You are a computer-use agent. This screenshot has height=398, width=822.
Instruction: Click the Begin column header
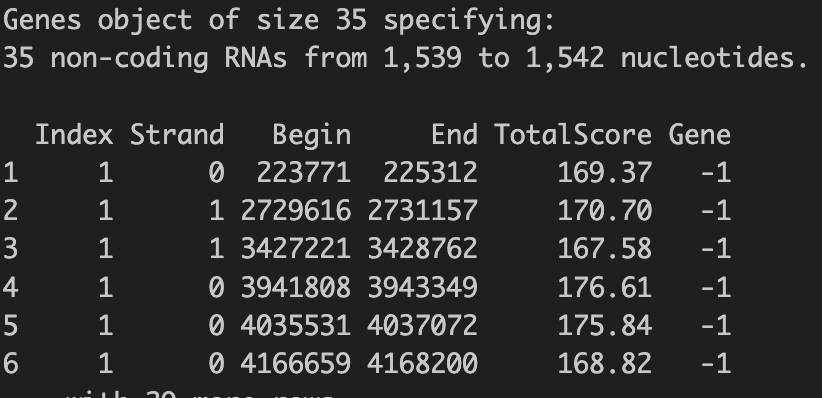click(311, 136)
